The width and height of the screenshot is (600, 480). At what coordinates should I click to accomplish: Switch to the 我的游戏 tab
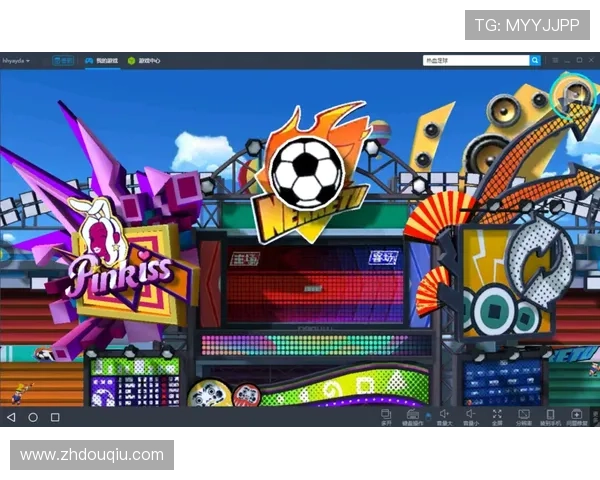[102, 60]
